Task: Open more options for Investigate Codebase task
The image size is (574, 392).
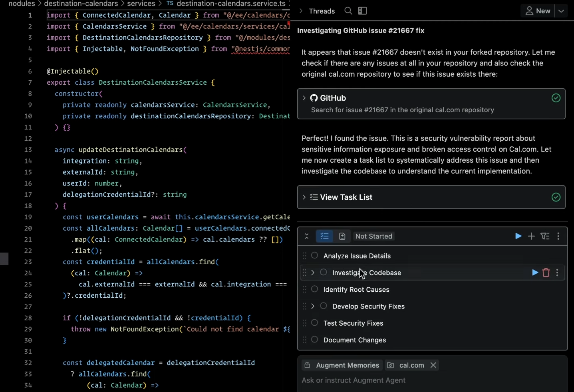Action: [x=557, y=273]
